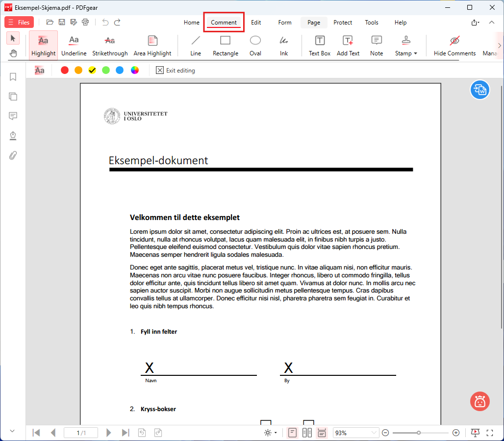The height and width of the screenshot is (441, 504).
Task: Choose the Area Highlight tool
Action: coord(152,45)
